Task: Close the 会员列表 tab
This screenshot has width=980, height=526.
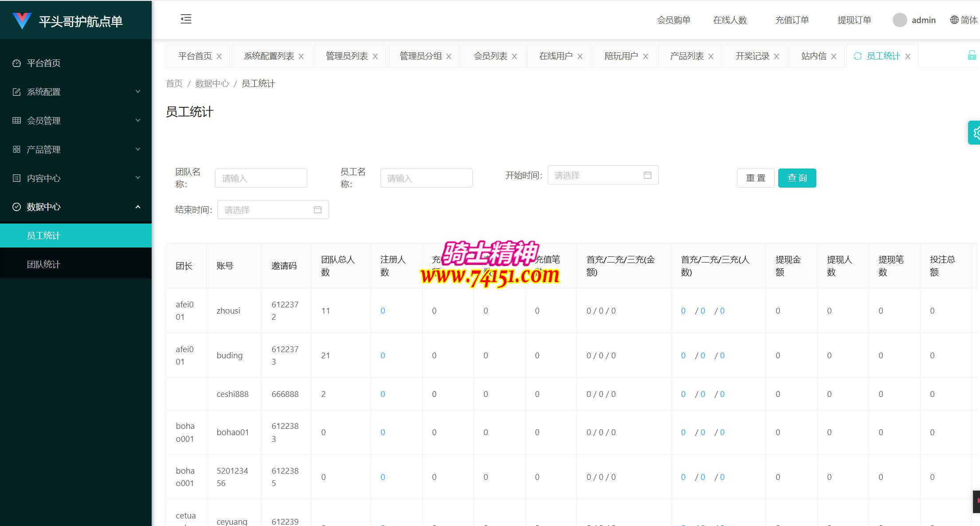Action: 514,56
